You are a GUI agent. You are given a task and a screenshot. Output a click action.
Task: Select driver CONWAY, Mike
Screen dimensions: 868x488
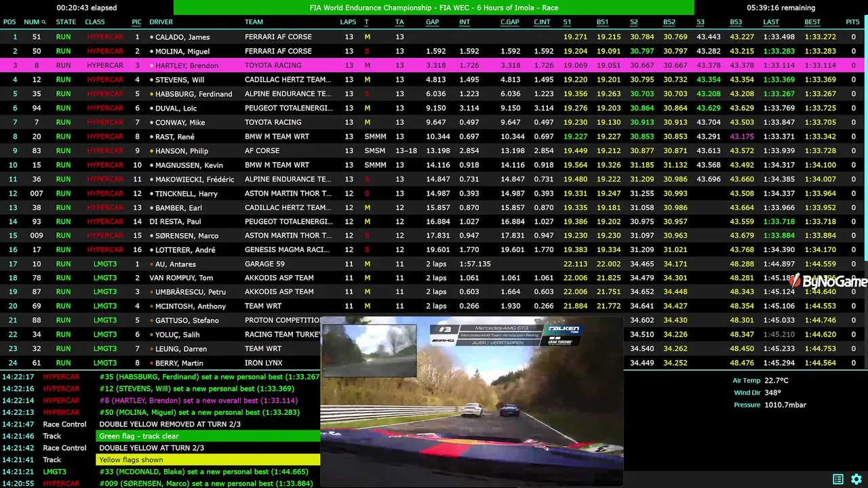(x=180, y=123)
